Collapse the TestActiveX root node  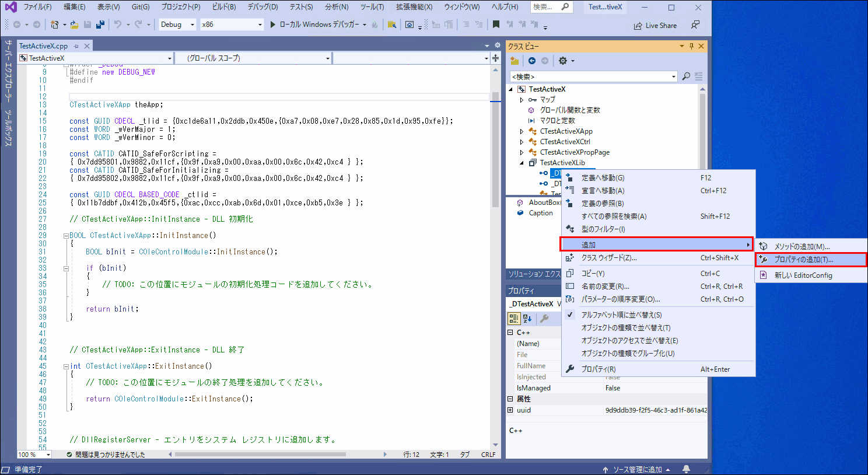click(x=511, y=89)
